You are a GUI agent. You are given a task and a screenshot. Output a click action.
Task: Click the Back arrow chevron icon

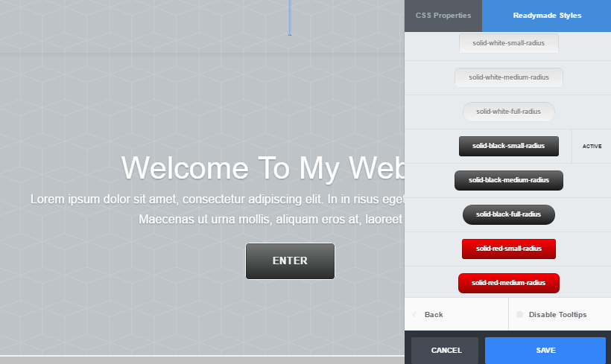coord(414,315)
